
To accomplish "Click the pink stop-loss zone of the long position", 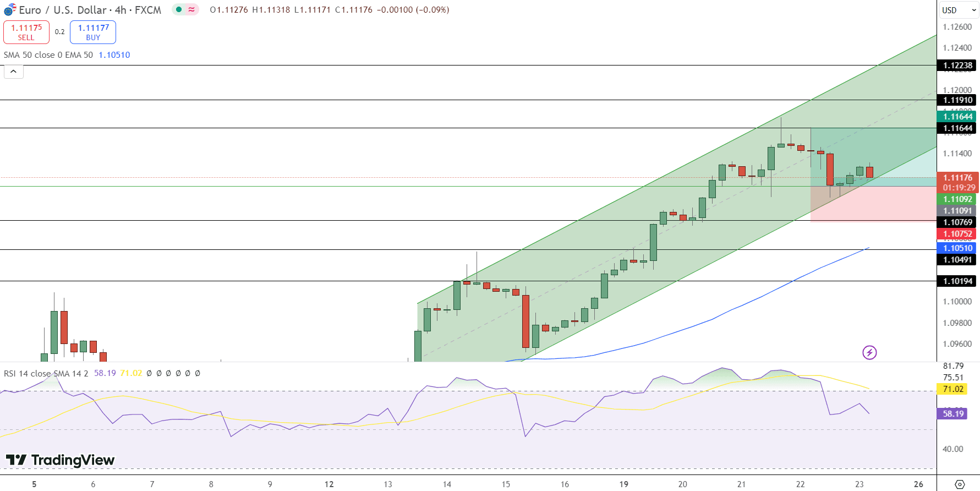I will tap(873, 204).
